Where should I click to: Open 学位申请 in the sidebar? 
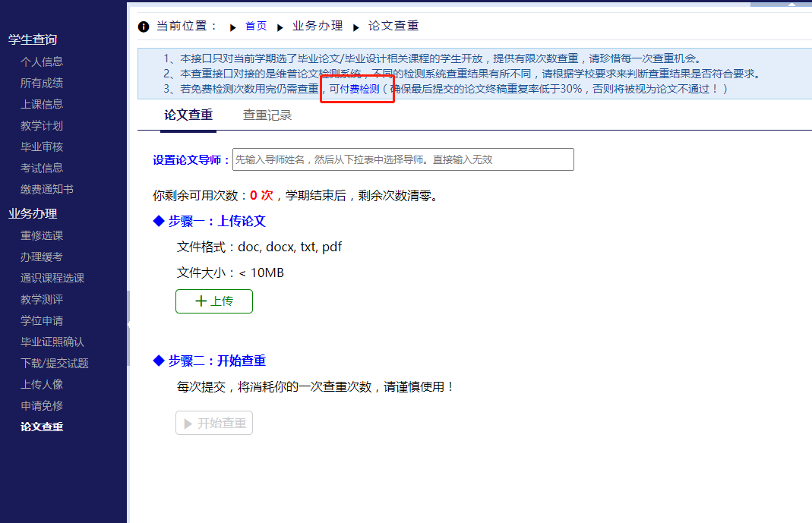pyautogui.click(x=42, y=320)
